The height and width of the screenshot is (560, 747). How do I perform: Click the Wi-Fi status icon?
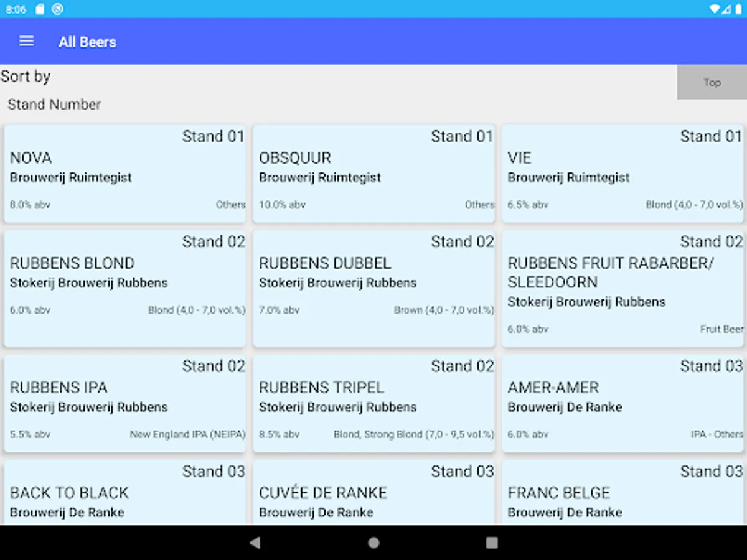pyautogui.click(x=715, y=9)
